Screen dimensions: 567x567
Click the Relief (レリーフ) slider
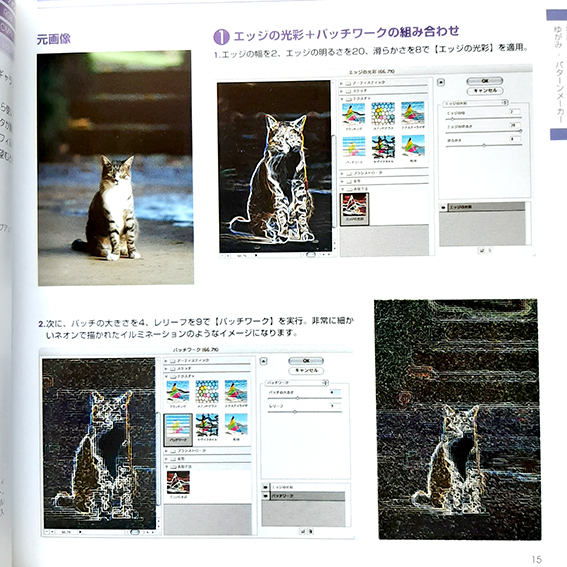point(304,412)
